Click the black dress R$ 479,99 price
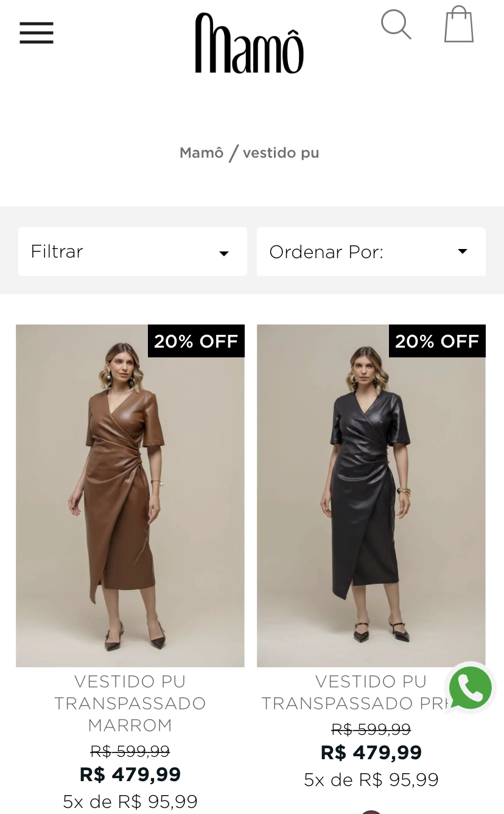 [371, 753]
